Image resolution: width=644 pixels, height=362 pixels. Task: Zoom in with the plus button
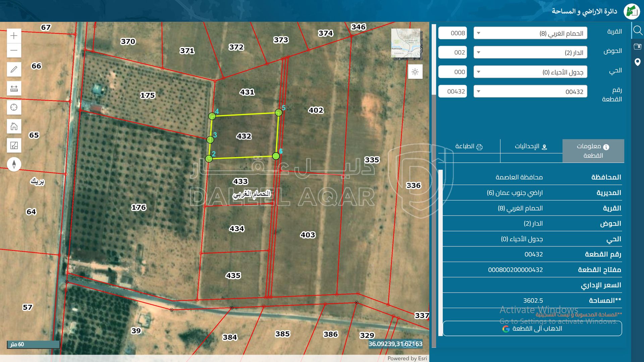(x=14, y=36)
